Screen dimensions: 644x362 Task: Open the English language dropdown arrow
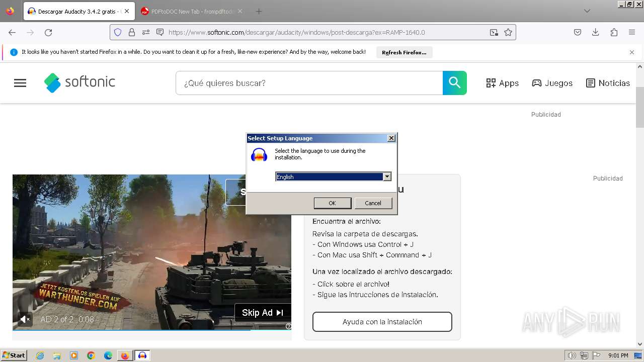387,176
